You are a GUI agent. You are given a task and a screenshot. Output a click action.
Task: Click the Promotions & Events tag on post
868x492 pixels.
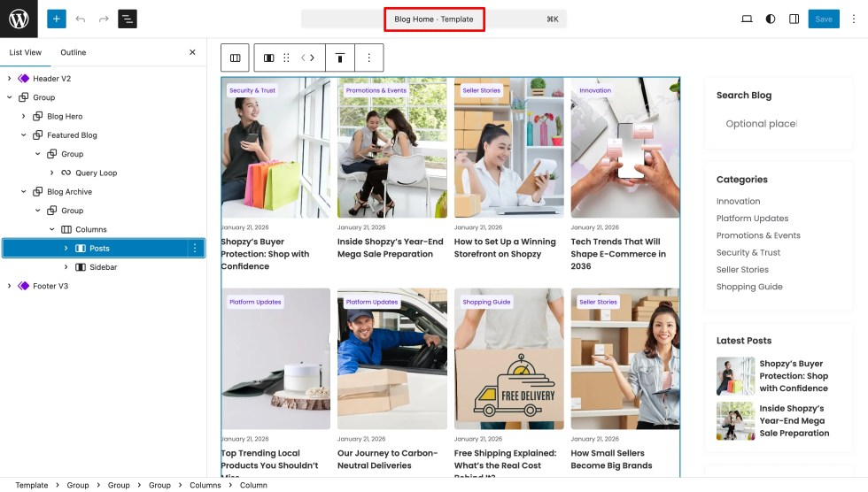pos(376,90)
